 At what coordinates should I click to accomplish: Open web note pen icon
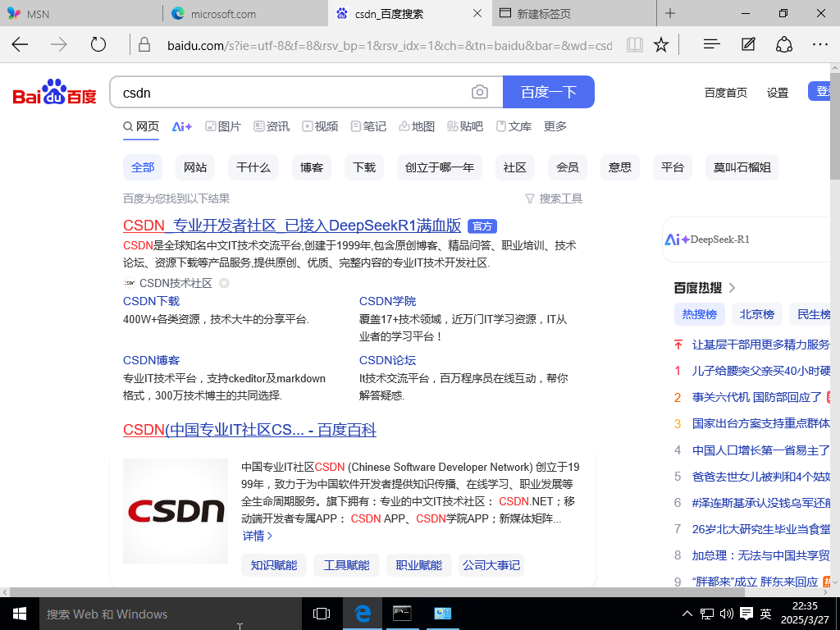[748, 44]
